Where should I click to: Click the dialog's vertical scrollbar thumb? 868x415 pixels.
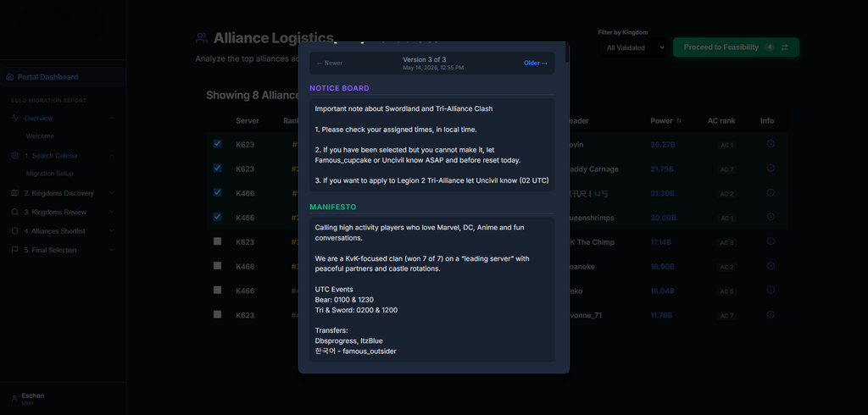click(567, 52)
